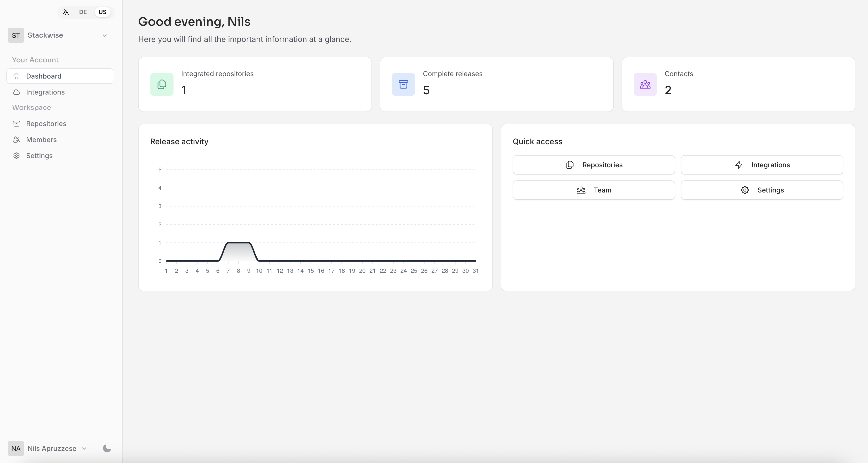Click the Dashboard home icon in sidebar
The width and height of the screenshot is (868, 463).
[16, 76]
